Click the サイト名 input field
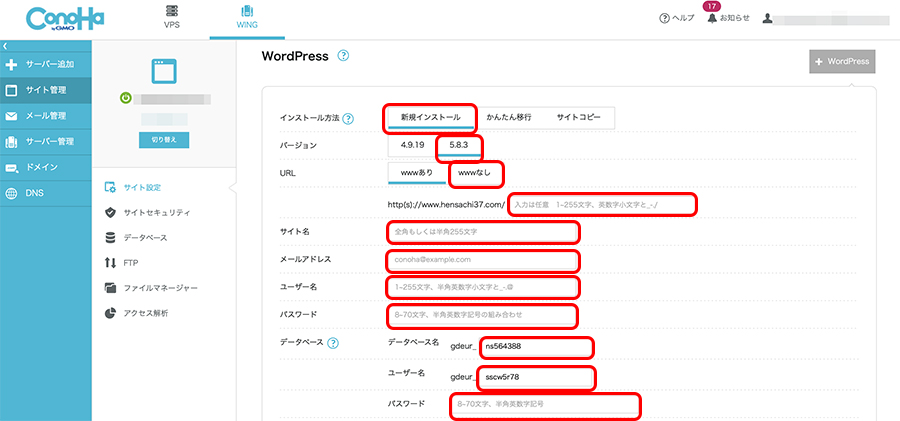The height and width of the screenshot is (421, 900). (481, 232)
